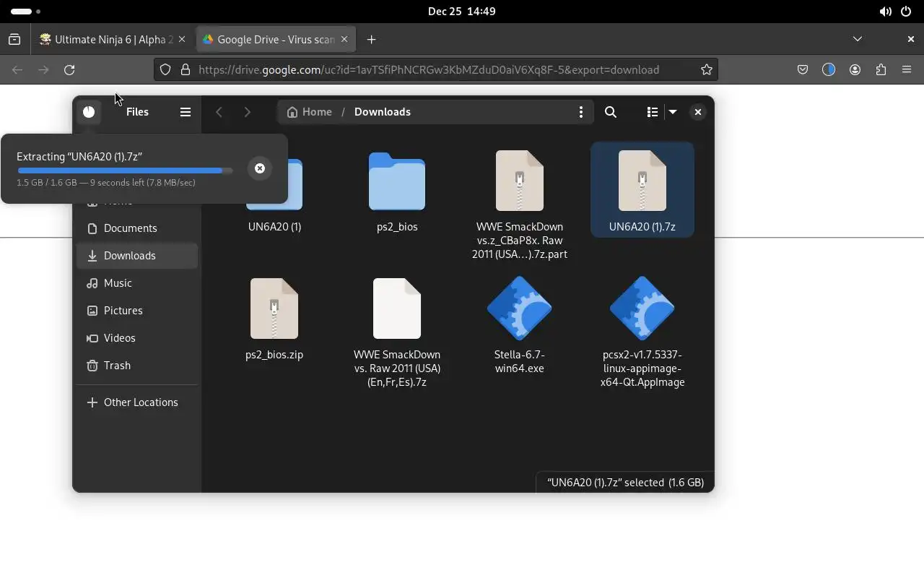
Task: Open Music in the sidebar
Action: point(137,283)
